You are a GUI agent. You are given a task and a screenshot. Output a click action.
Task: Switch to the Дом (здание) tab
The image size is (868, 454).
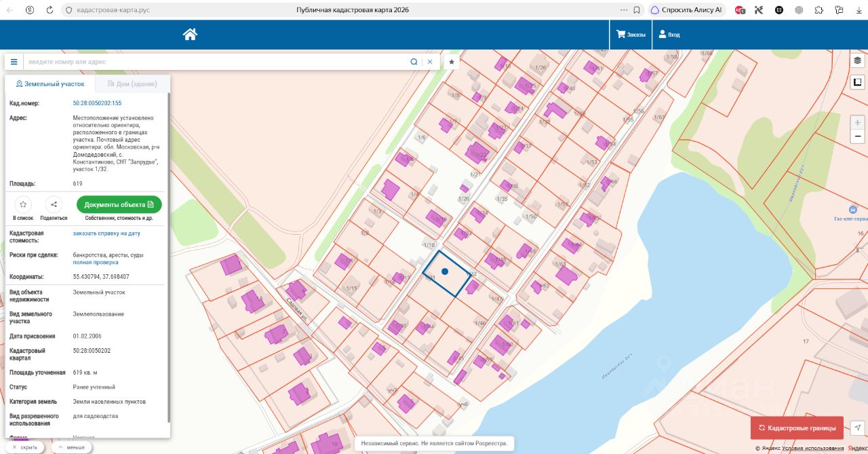[132, 84]
